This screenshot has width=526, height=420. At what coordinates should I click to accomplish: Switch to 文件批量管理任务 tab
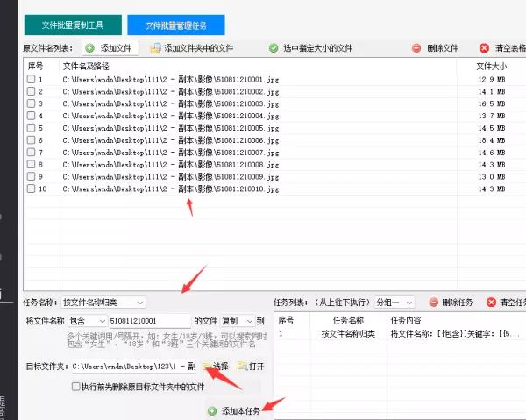click(176, 25)
